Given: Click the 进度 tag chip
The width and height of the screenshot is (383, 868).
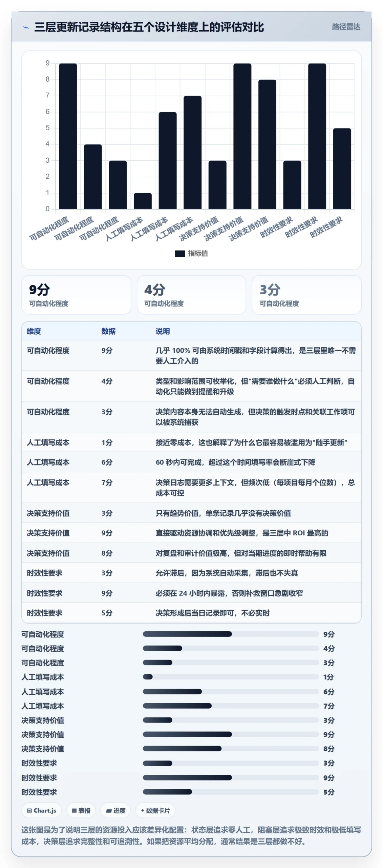Looking at the screenshot, I should [x=115, y=810].
